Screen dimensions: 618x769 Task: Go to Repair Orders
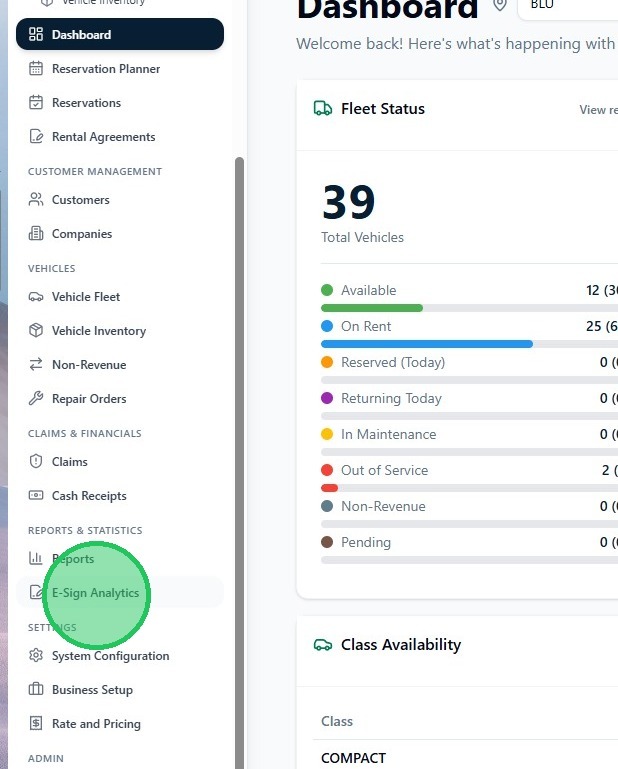[x=120, y=398]
